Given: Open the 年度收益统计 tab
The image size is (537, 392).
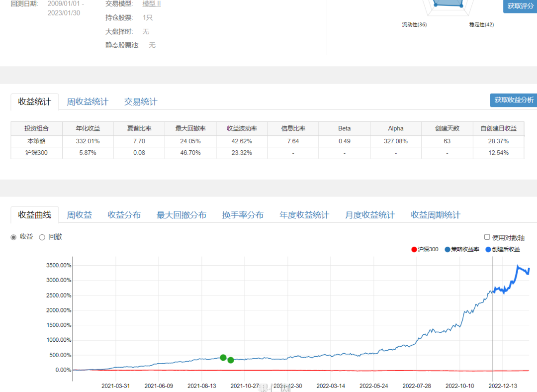Looking at the screenshot, I should pos(304,215).
